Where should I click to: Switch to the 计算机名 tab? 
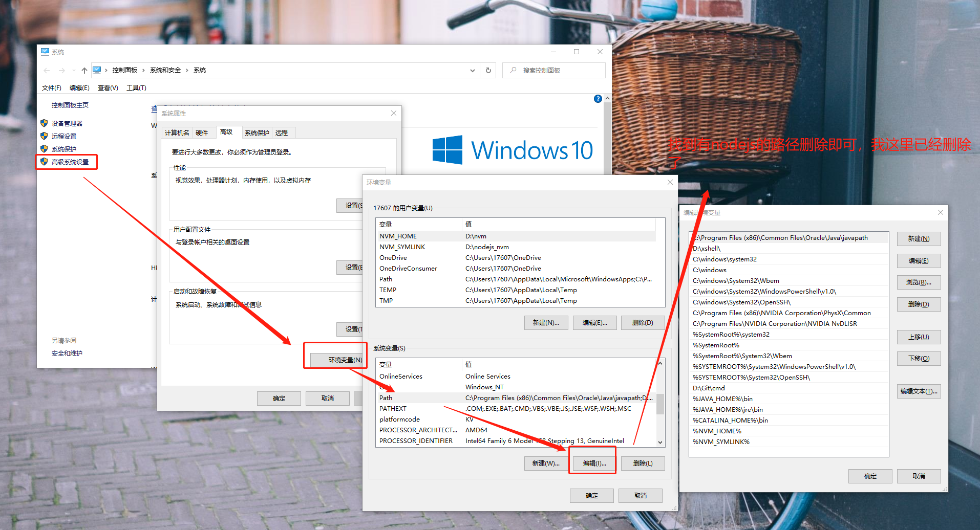176,132
